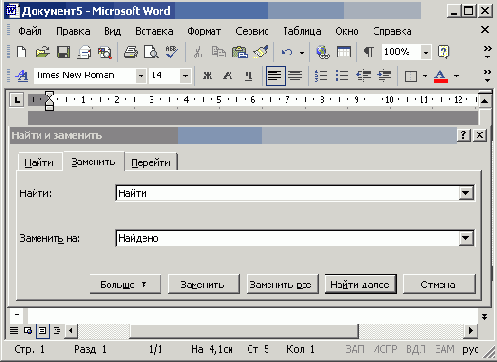Open a file with the Open folder icon
Viewport: 497px width, 362px height.
(x=43, y=52)
